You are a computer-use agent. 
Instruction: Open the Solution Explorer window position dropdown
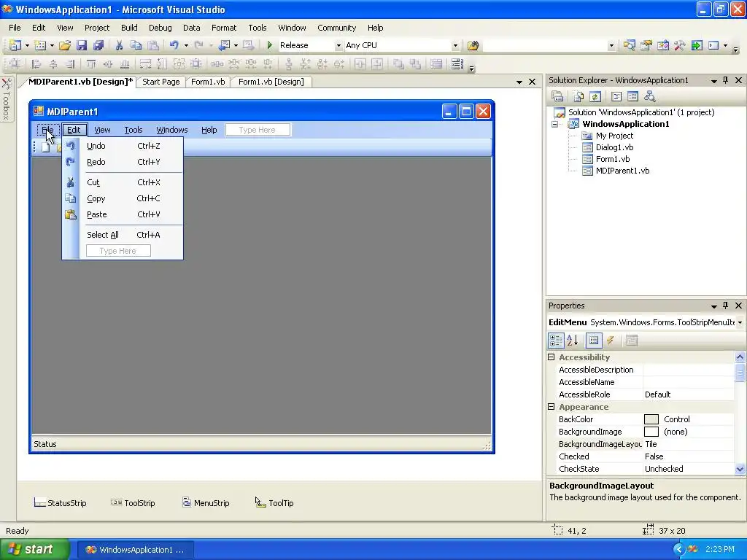pyautogui.click(x=713, y=81)
